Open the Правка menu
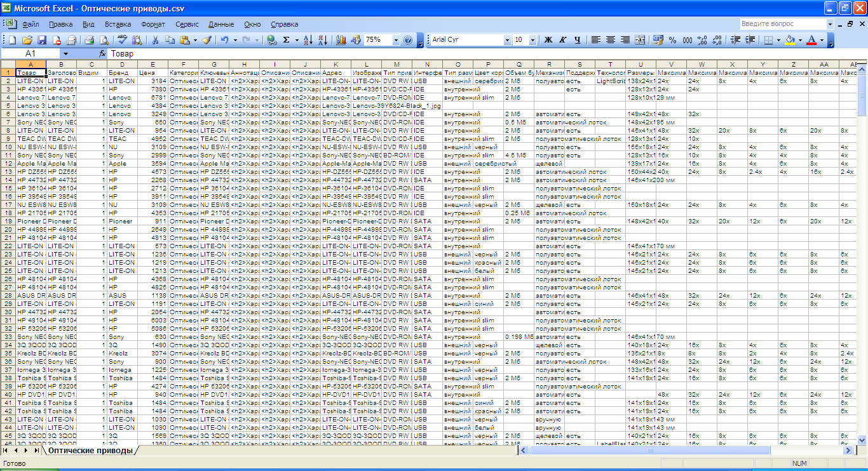 [60, 24]
